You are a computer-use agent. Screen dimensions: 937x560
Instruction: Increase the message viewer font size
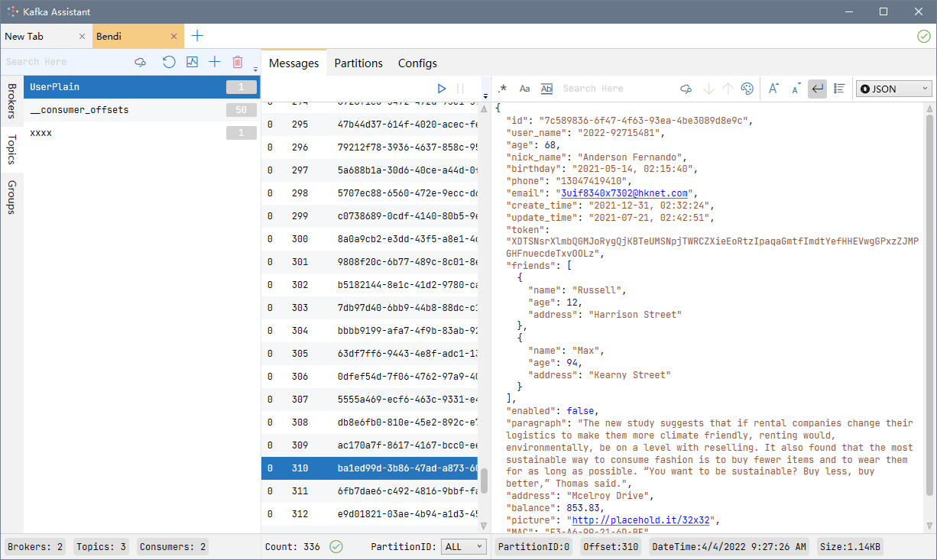tap(773, 89)
